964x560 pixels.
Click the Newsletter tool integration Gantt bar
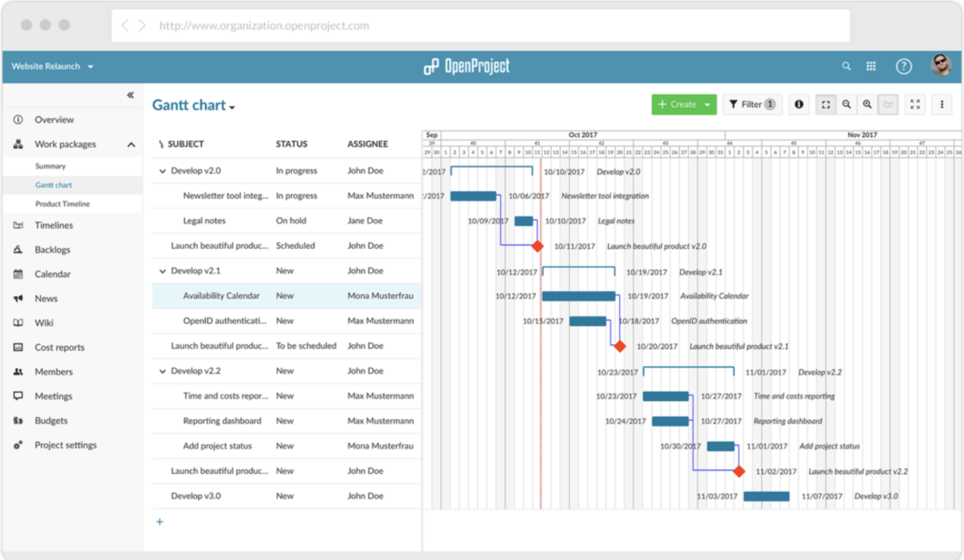pyautogui.click(x=474, y=196)
